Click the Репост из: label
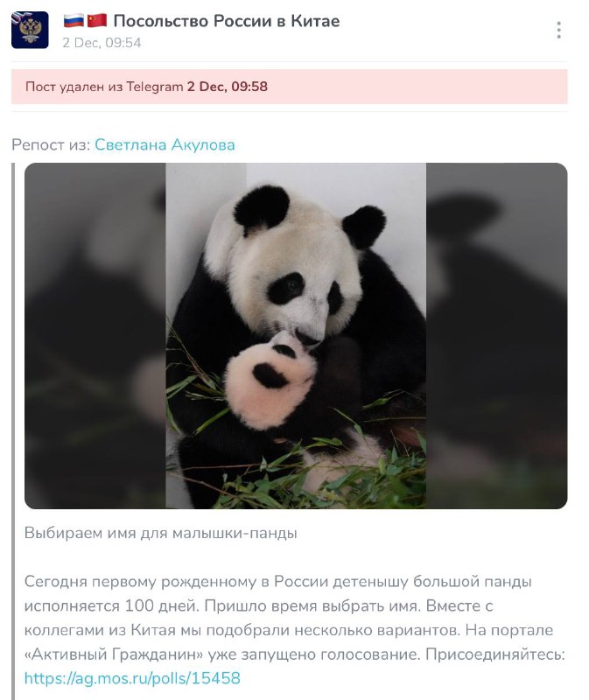The image size is (589, 700). (51, 144)
